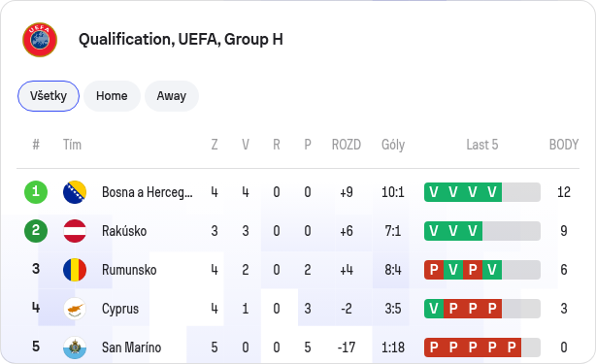This screenshot has height=364, width=596.
Task: Open the San Maríno team row
Action: (298, 347)
